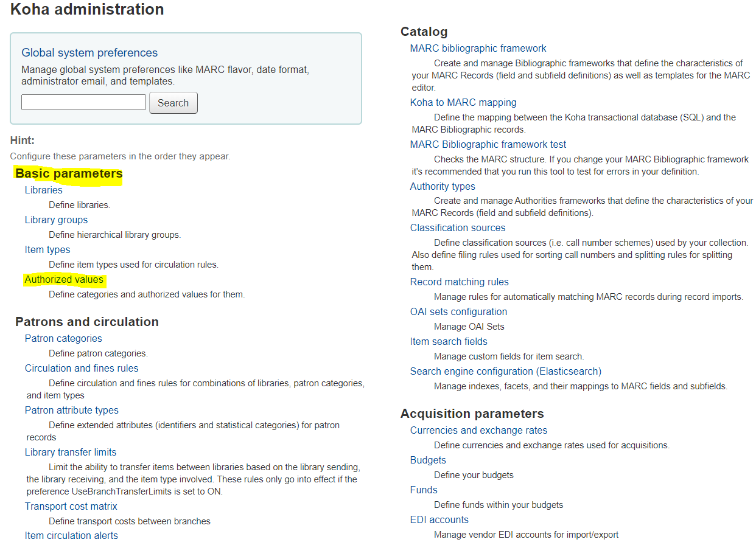Image resolution: width=756 pixels, height=545 pixels.
Task: Click 'Define your budgets' description text
Action: tap(474, 475)
